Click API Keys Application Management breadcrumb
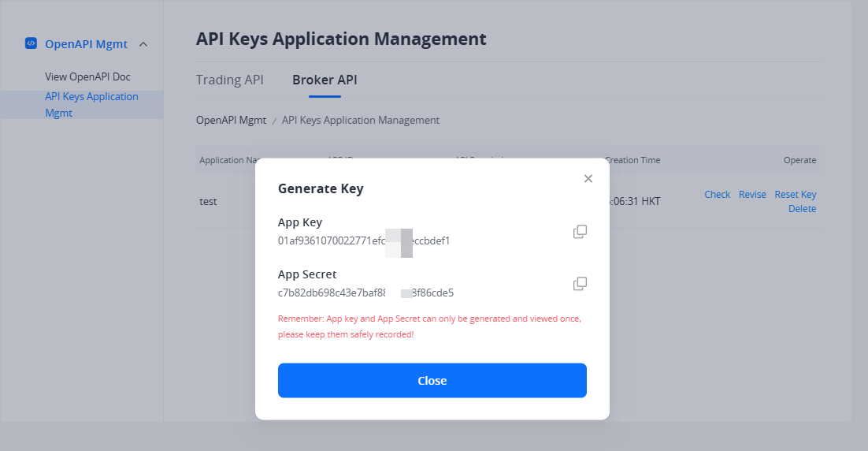The image size is (868, 451). 360,121
